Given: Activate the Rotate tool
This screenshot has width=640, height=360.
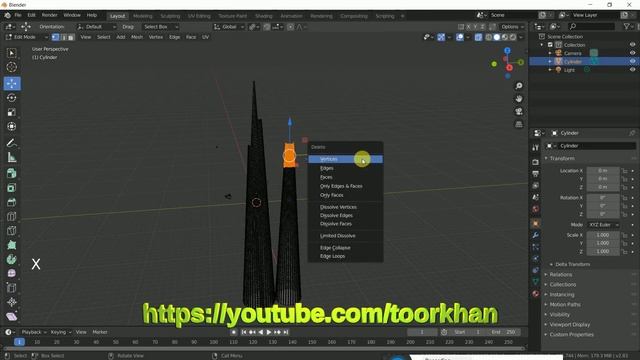Looking at the screenshot, I should (x=12, y=98).
